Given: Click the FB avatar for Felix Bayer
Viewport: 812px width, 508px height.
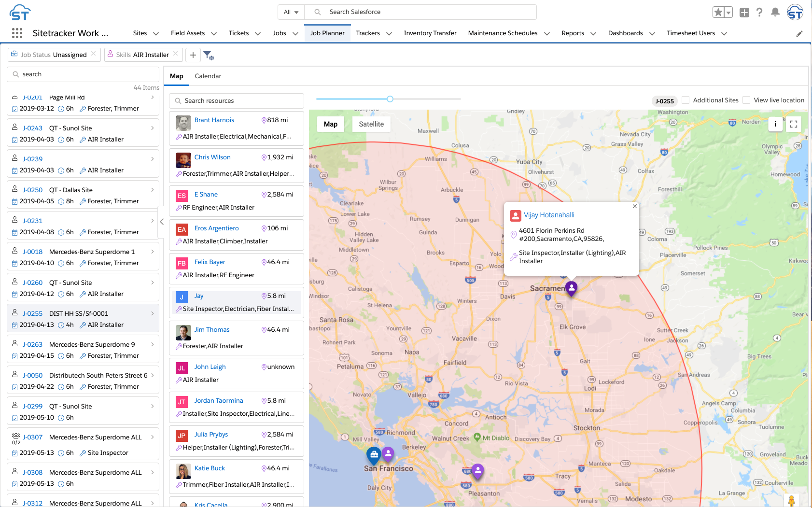Looking at the screenshot, I should coord(182,263).
